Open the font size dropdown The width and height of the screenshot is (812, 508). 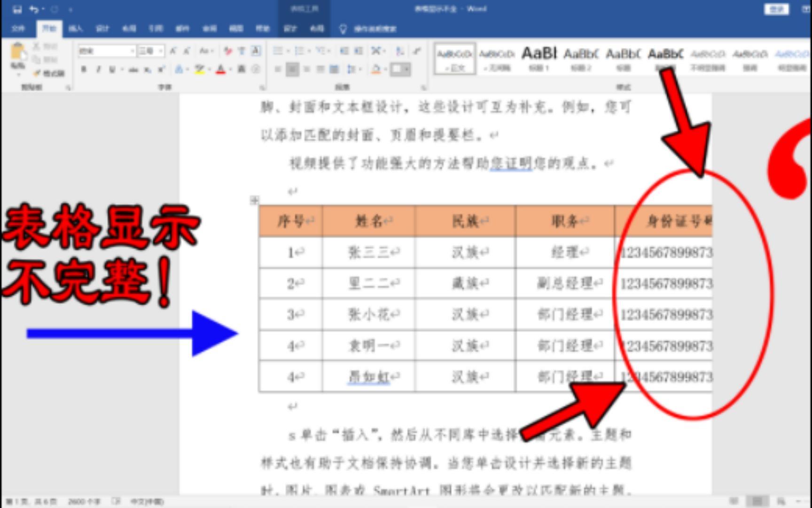[x=160, y=51]
